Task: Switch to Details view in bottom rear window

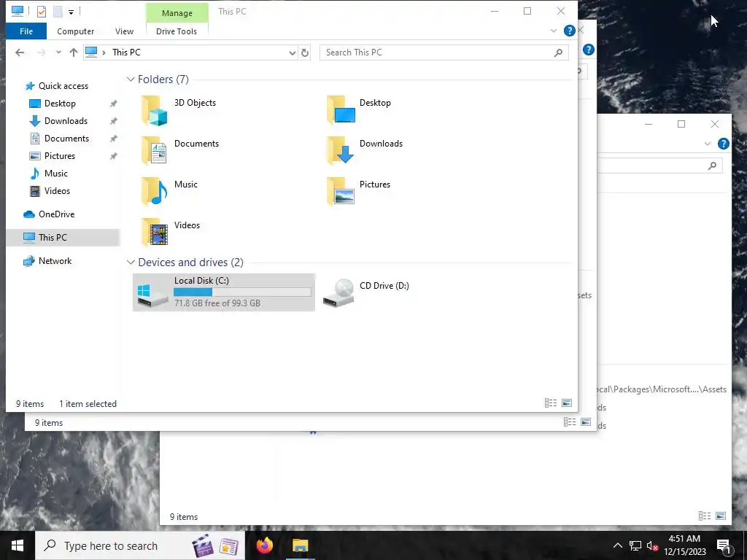Action: click(x=705, y=516)
